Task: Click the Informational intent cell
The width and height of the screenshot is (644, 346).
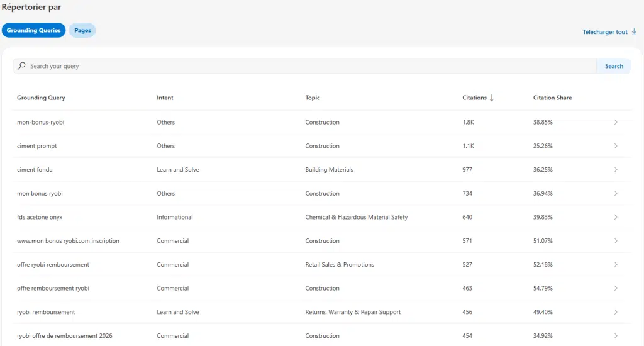Action: click(175, 217)
